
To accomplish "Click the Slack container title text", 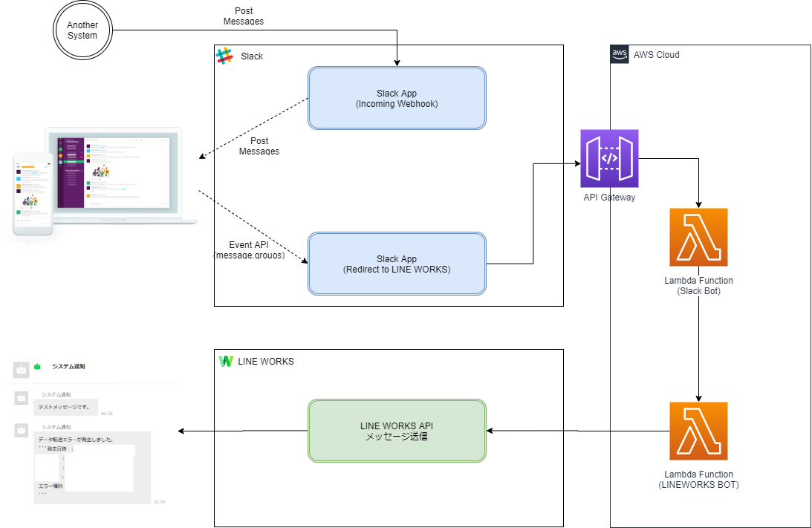I will click(x=252, y=56).
